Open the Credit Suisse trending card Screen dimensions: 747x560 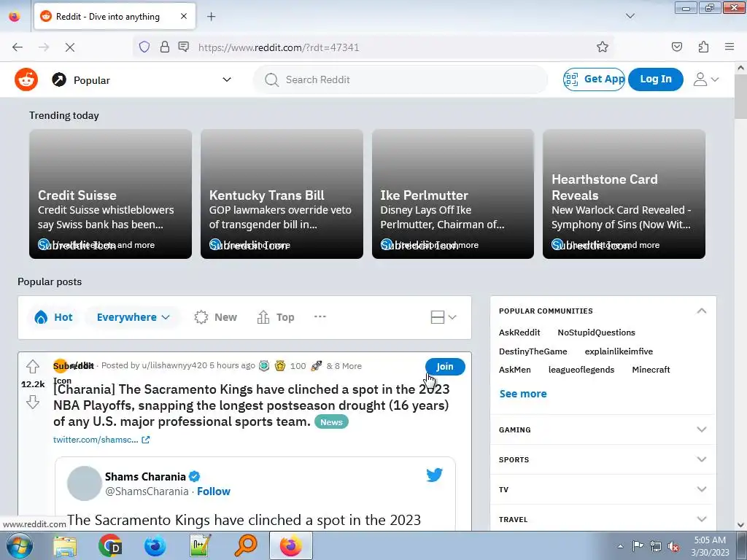point(111,194)
